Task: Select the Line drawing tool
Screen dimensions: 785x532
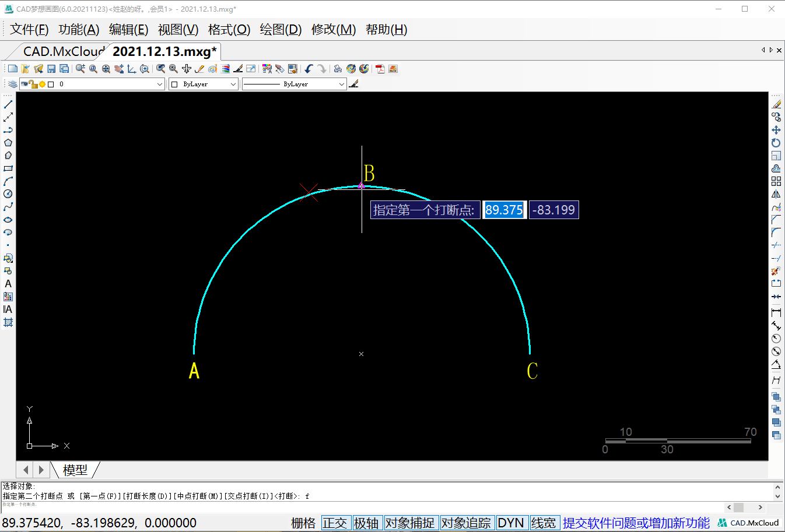Action: pyautogui.click(x=8, y=104)
